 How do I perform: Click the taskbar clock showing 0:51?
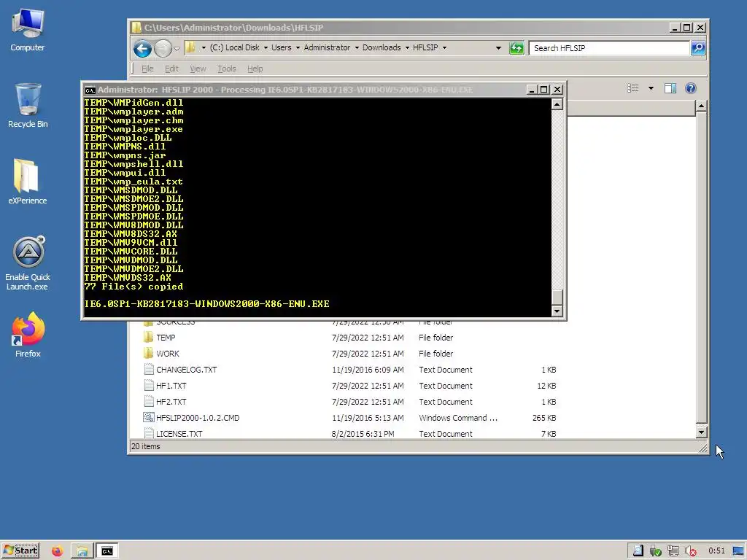click(716, 551)
